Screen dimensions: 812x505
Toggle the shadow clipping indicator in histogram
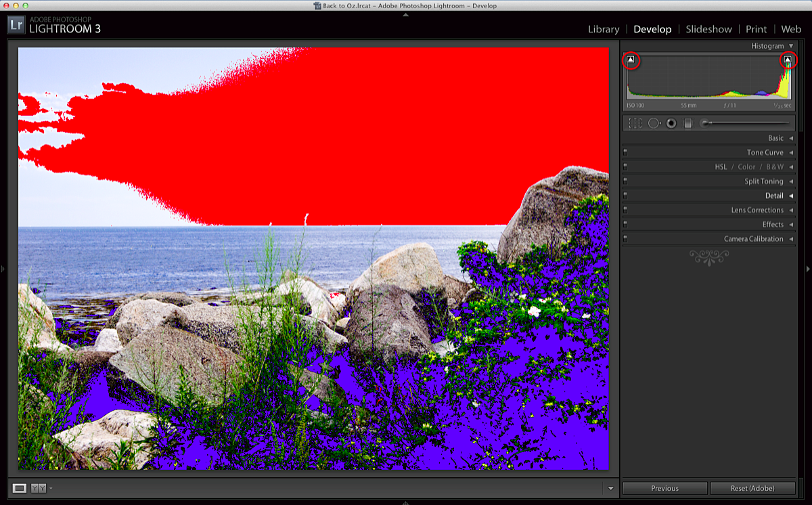coord(631,60)
